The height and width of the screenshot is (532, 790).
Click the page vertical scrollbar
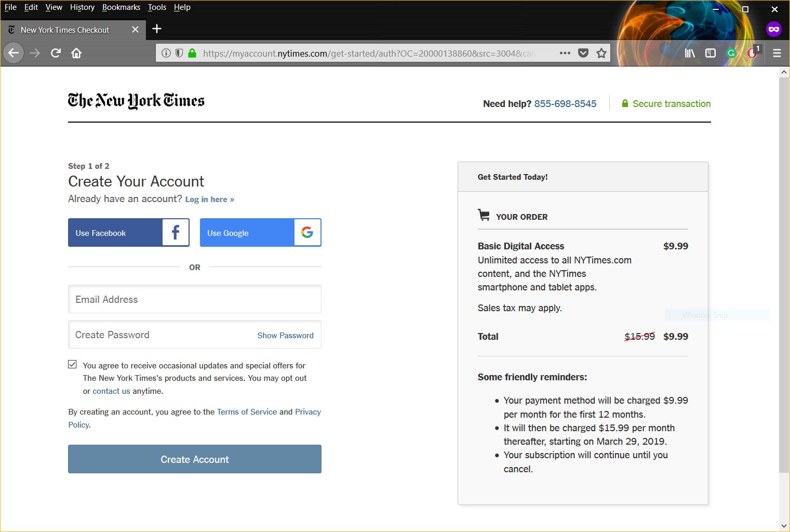pyautogui.click(x=784, y=275)
